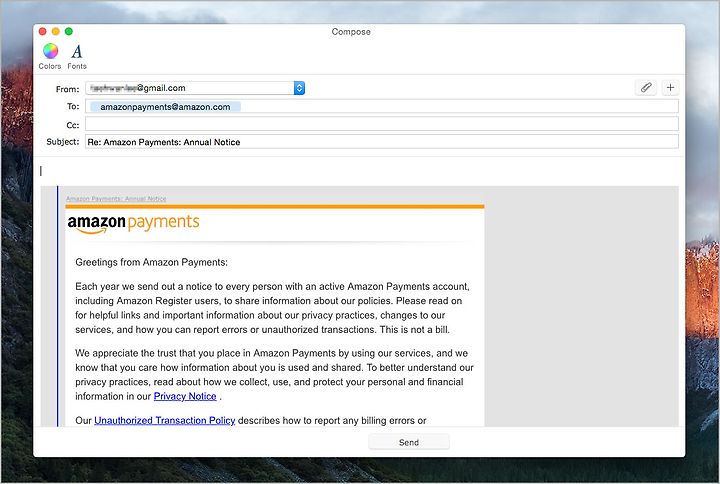Click the green full-screen window button
This screenshot has height=484, width=720.
[69, 31]
